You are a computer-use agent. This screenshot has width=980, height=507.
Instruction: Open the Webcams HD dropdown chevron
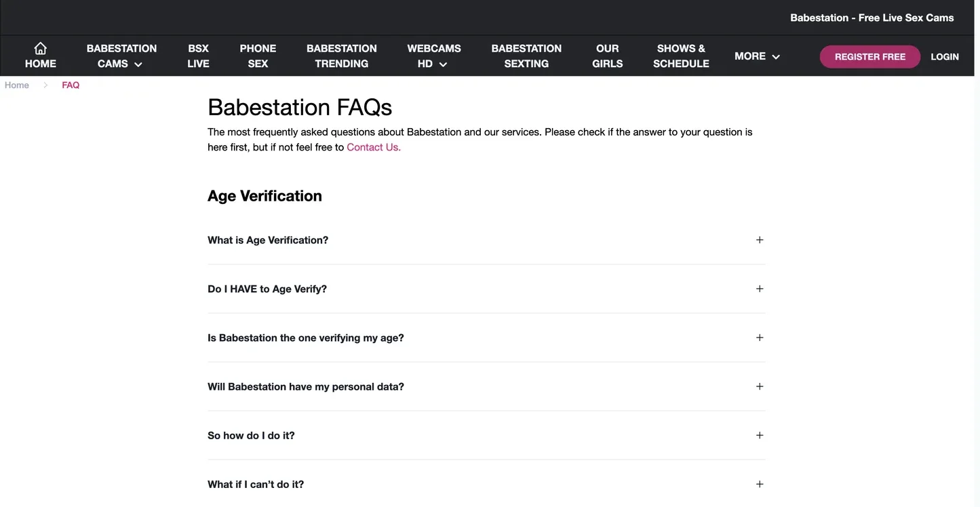(443, 64)
